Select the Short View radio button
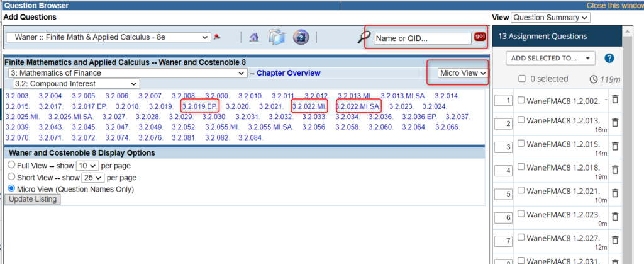Screen dimensions: 644x264 tap(11, 177)
